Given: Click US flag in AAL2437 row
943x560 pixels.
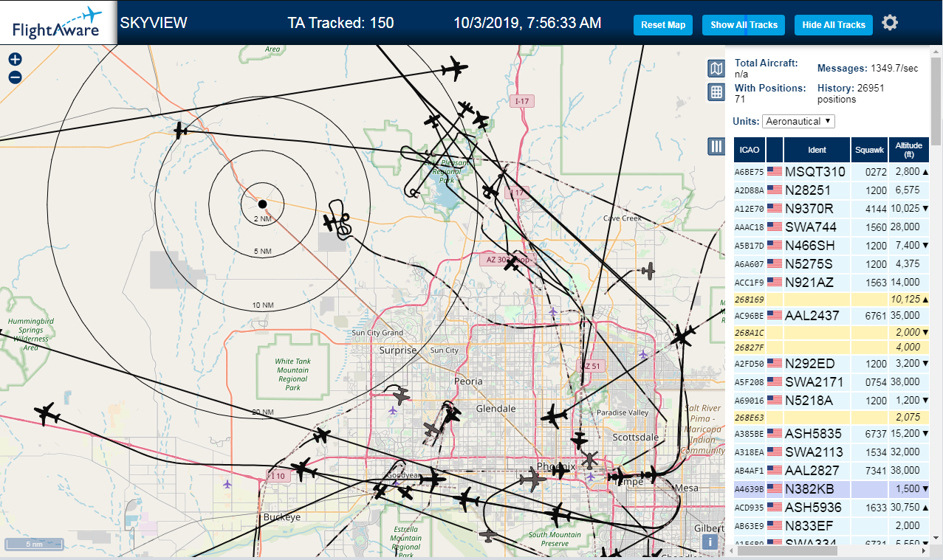Looking at the screenshot, I should click(x=775, y=315).
